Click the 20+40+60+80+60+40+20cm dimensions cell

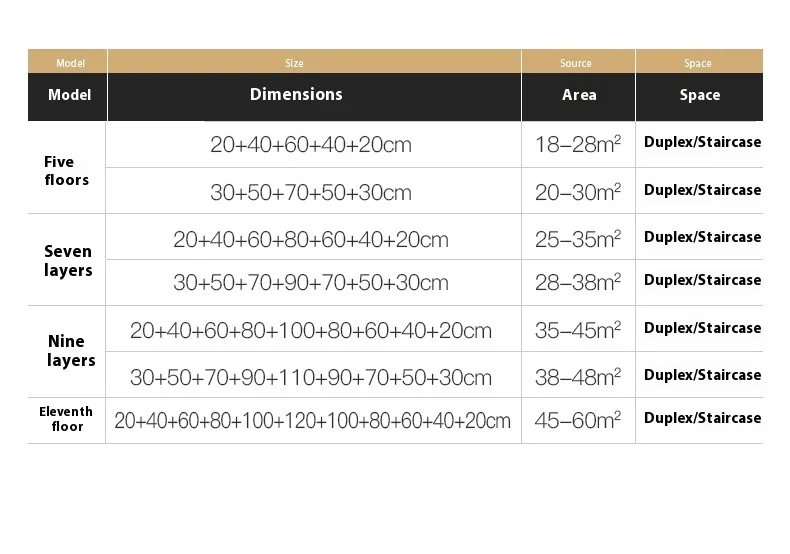[311, 240]
